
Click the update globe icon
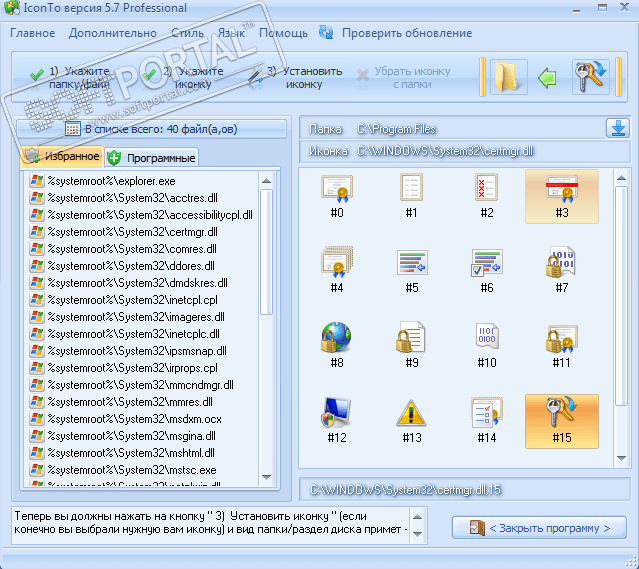coord(326,32)
